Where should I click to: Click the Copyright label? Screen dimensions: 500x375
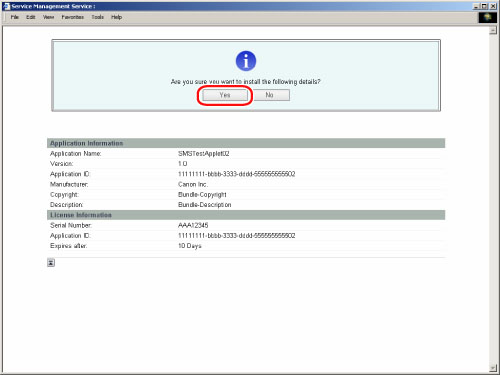click(64, 195)
